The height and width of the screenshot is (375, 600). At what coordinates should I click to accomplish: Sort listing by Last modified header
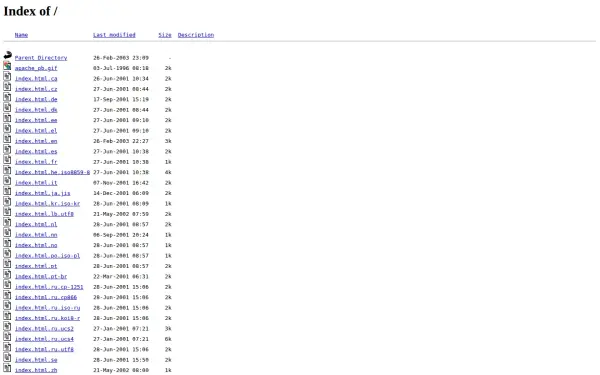point(114,35)
